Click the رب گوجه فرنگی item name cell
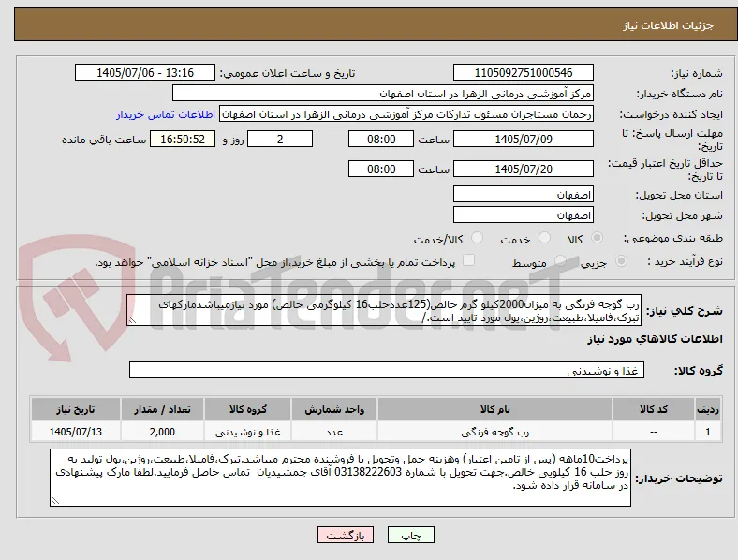The width and height of the screenshot is (738, 560). coord(494,432)
